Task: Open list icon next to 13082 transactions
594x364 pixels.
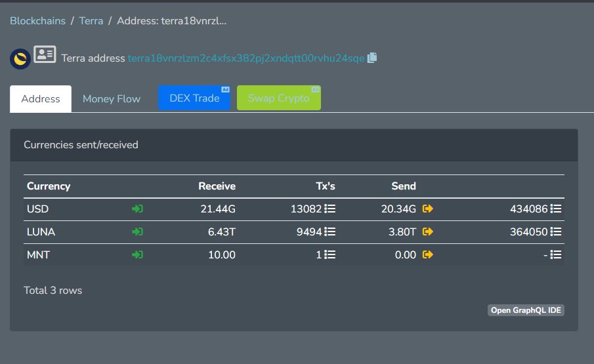Action: tap(330, 209)
